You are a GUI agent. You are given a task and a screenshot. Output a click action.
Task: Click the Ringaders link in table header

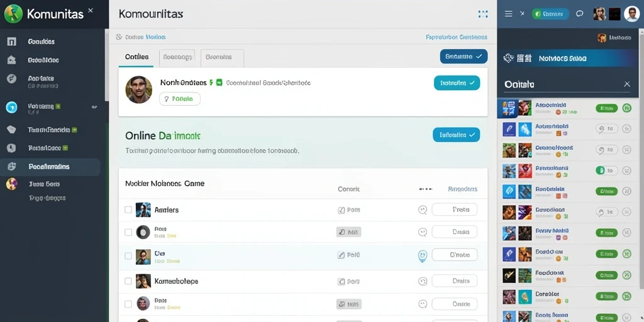pos(462,189)
